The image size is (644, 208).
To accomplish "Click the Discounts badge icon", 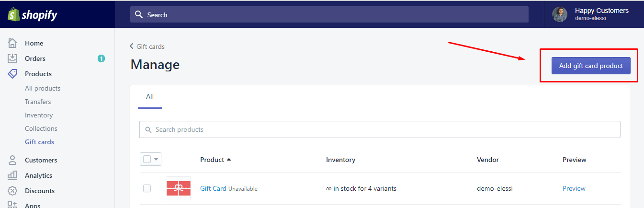I will (13, 191).
